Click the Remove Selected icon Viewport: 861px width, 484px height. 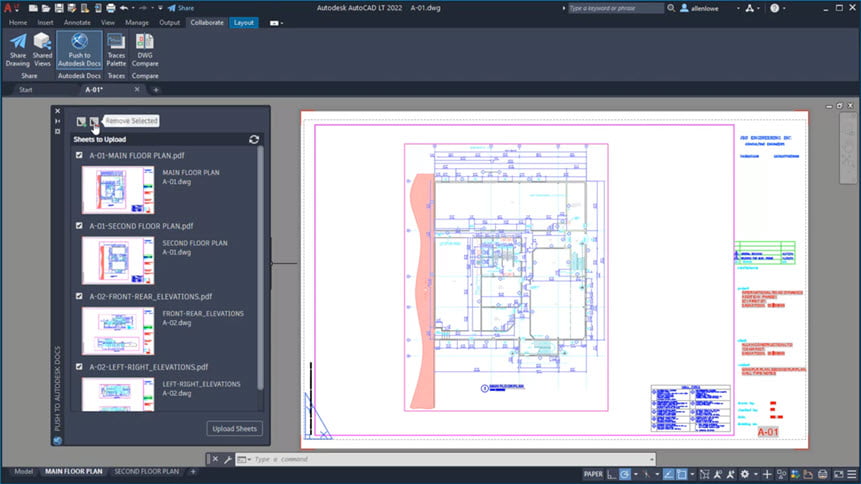[x=94, y=121]
